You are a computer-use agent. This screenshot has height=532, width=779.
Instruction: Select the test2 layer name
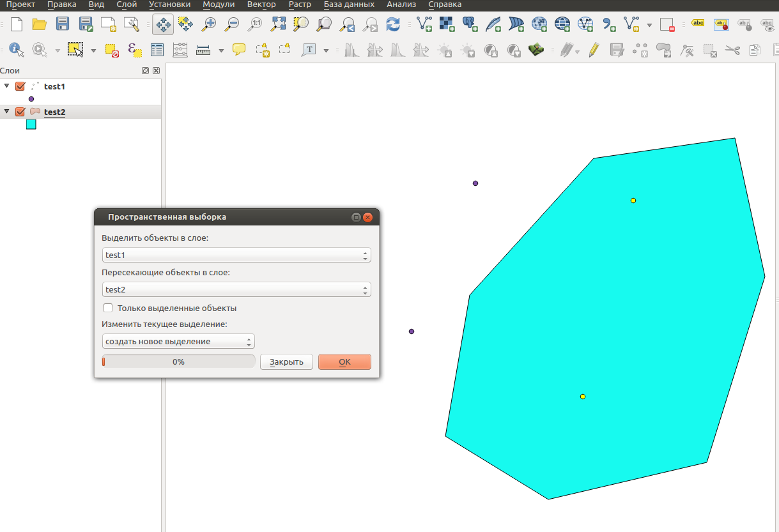[55, 112]
